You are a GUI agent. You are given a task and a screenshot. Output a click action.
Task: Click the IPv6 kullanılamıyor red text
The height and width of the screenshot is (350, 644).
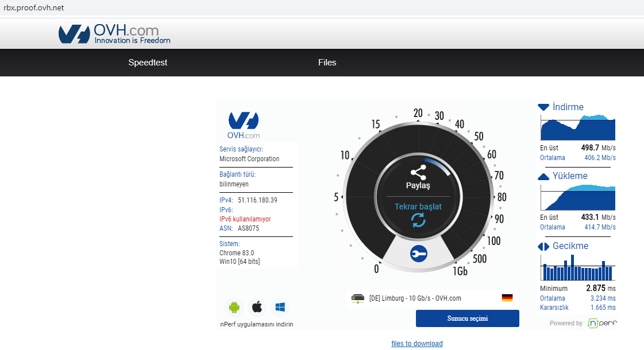pyautogui.click(x=245, y=219)
